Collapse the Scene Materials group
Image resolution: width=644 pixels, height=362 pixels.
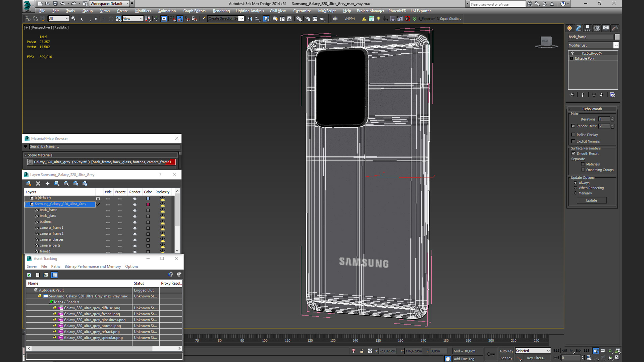25,155
